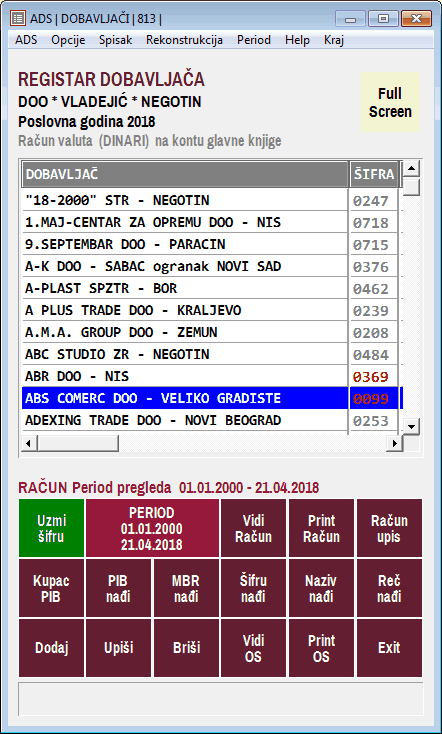Open the Spisak menu
Screen dimensions: 442x734
116,40
